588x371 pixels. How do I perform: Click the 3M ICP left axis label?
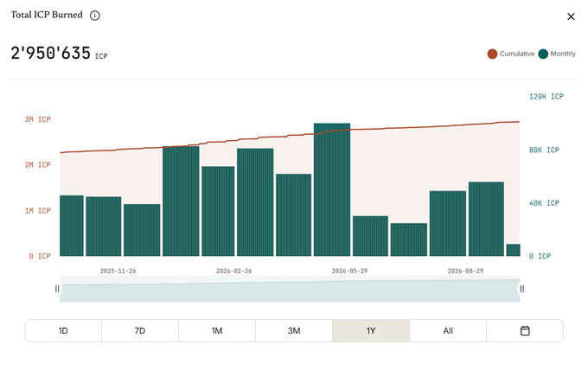coord(37,119)
